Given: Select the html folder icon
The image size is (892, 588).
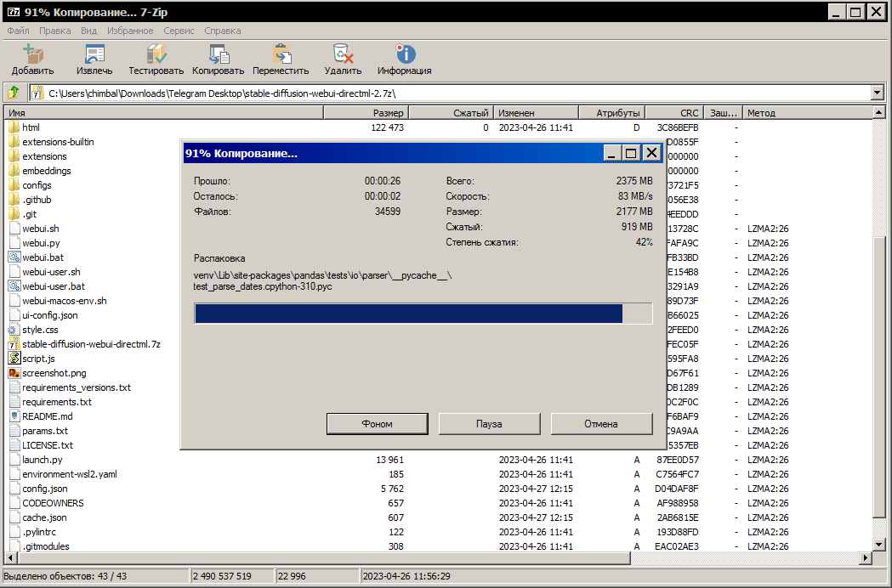Looking at the screenshot, I should pos(14,127).
